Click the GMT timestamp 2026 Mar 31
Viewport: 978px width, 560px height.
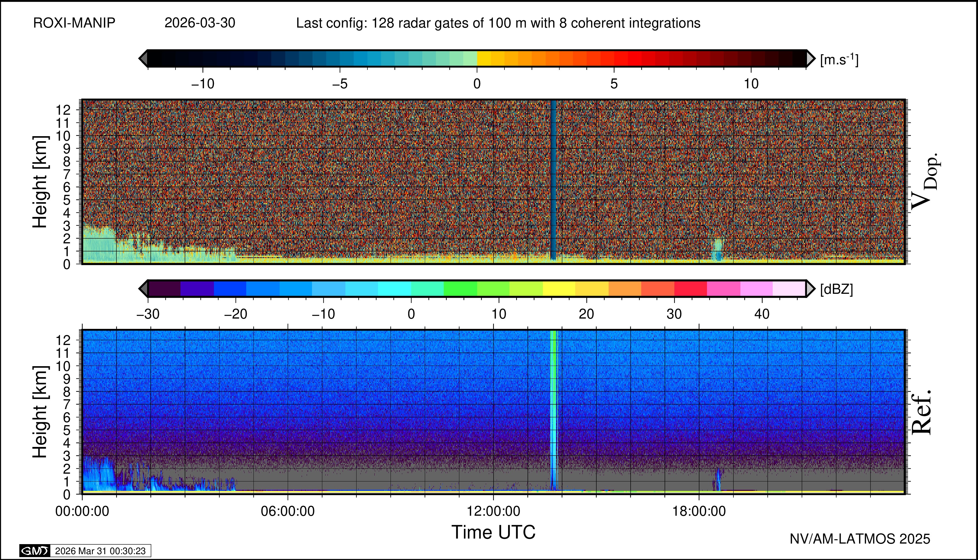click(x=100, y=551)
